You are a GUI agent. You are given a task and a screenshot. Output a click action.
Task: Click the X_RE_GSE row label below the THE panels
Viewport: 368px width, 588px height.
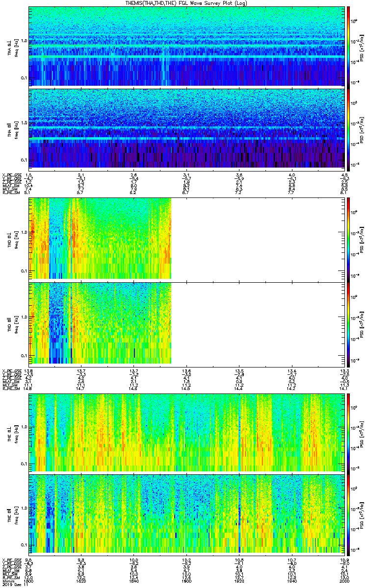pyautogui.click(x=12, y=560)
